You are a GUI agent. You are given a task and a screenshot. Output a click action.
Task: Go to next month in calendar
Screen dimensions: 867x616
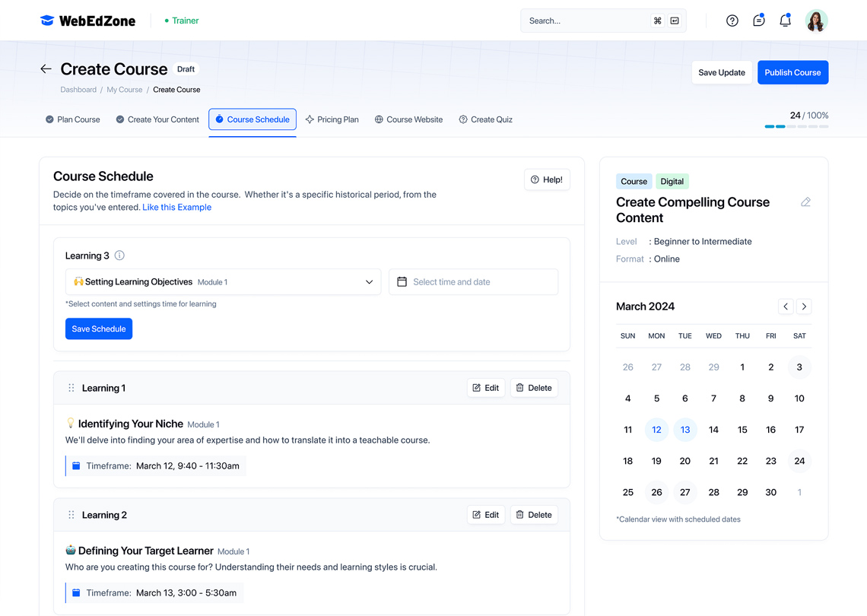pos(804,306)
